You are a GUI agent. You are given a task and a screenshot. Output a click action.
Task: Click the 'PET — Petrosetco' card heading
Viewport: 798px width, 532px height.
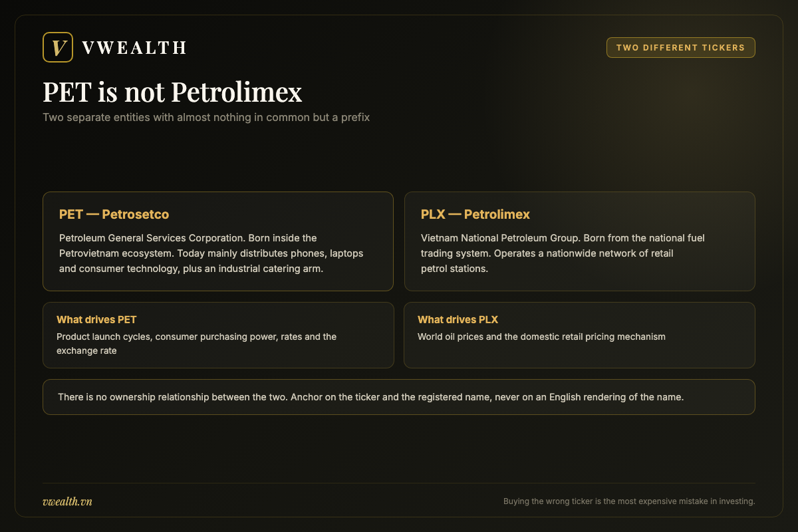coord(114,214)
